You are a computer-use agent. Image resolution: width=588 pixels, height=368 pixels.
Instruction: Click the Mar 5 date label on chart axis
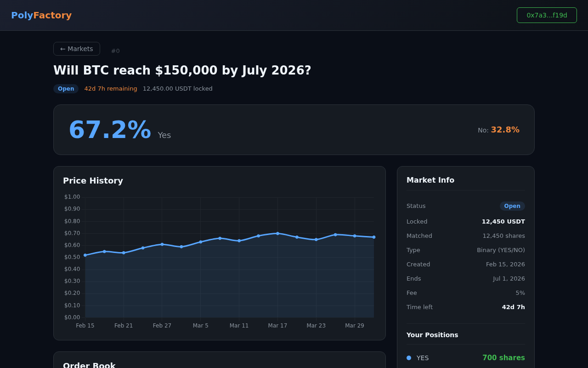(x=200, y=326)
